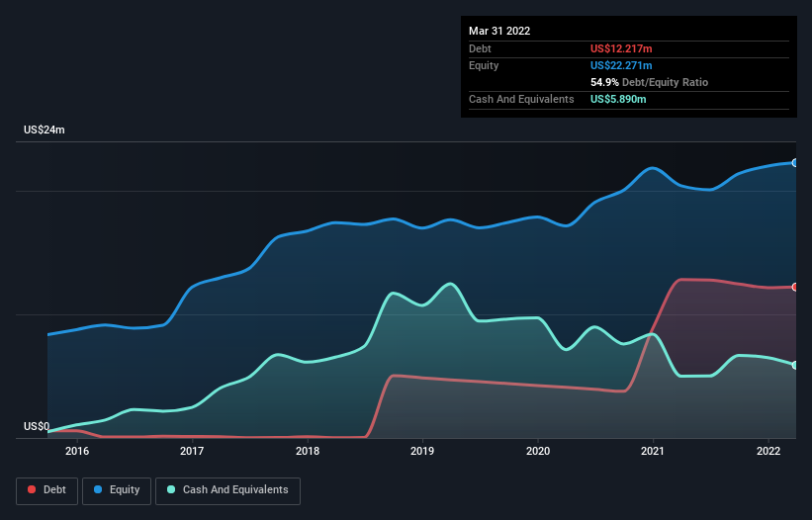Toggle Cash And Equivalents legend button
Viewport: 812px width, 520px height.
click(227, 490)
